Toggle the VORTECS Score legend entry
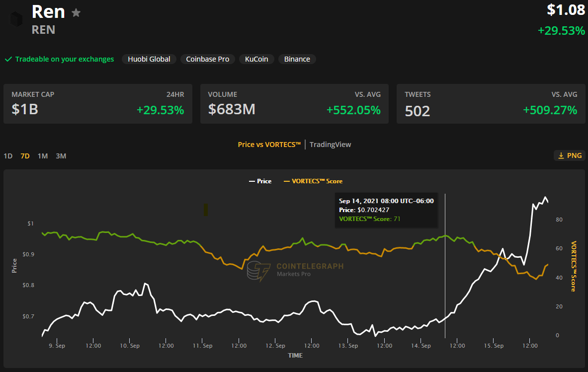This screenshot has width=588, height=372. [x=313, y=181]
